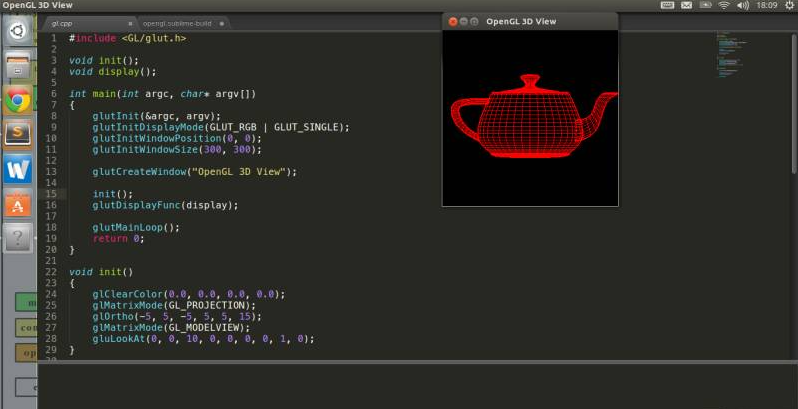Image resolution: width=798 pixels, height=409 pixels.
Task: Minimize the OpenGL 3D View window
Action: pyautogui.click(x=463, y=21)
